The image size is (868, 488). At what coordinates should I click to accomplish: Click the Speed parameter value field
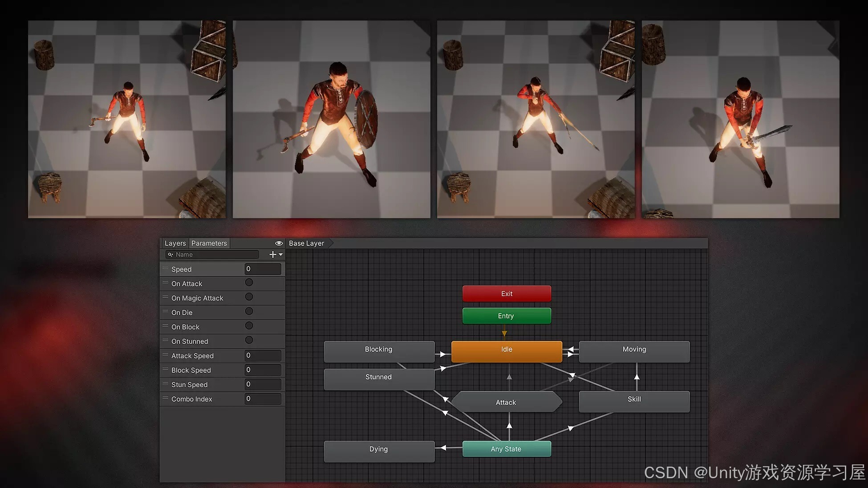263,269
